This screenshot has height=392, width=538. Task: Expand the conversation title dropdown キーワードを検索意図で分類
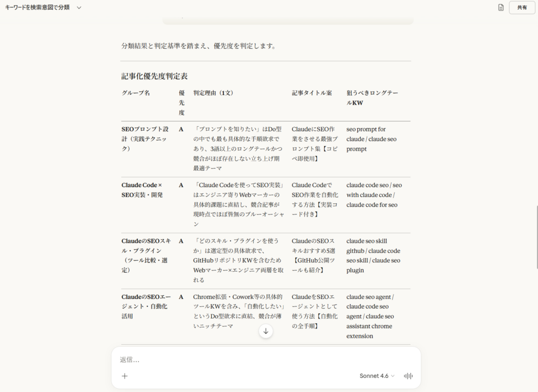pos(78,8)
